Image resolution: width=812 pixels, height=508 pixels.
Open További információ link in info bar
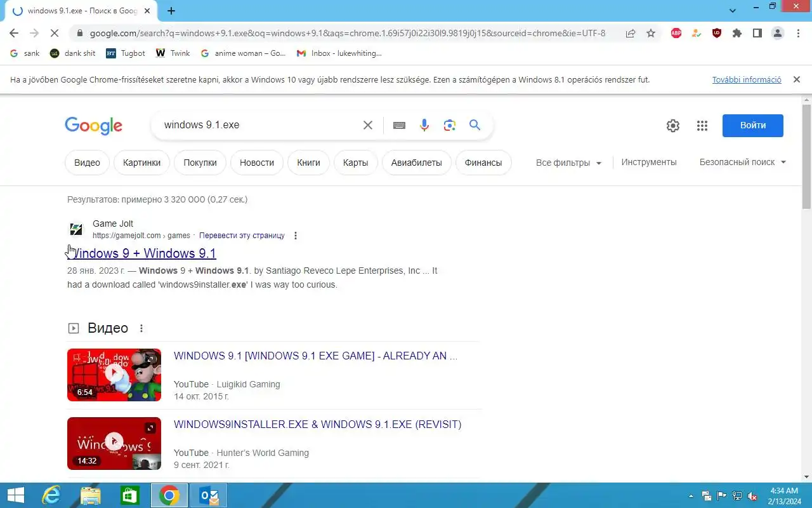pos(747,80)
